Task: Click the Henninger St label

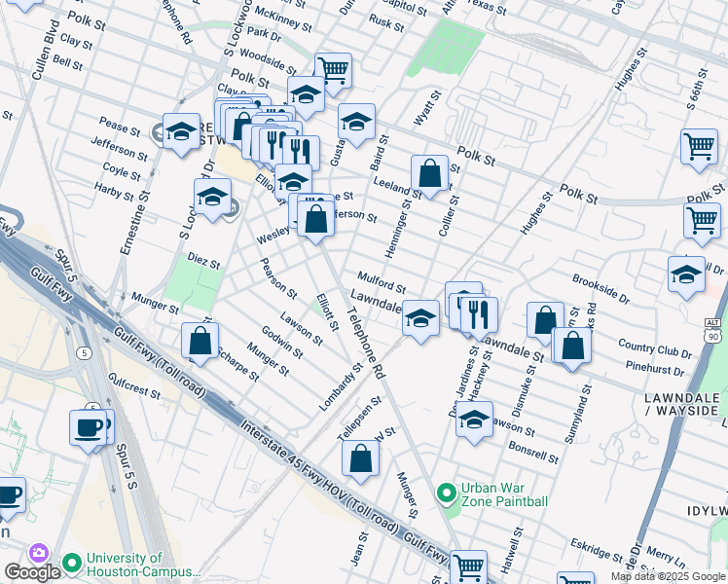Action: click(398, 228)
